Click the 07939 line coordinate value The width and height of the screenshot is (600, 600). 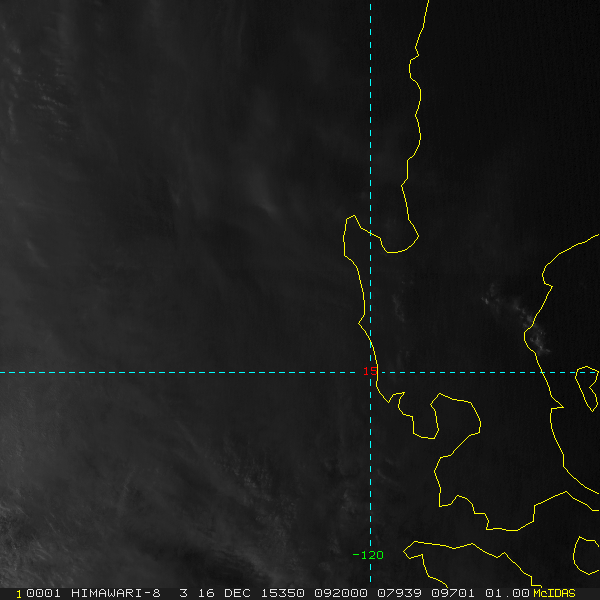(399, 593)
